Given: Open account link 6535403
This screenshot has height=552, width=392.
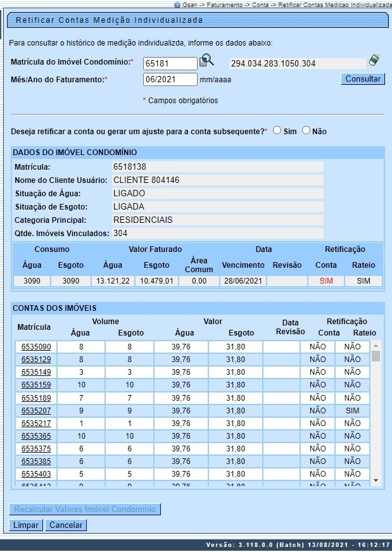Looking at the screenshot, I should pos(36,474).
